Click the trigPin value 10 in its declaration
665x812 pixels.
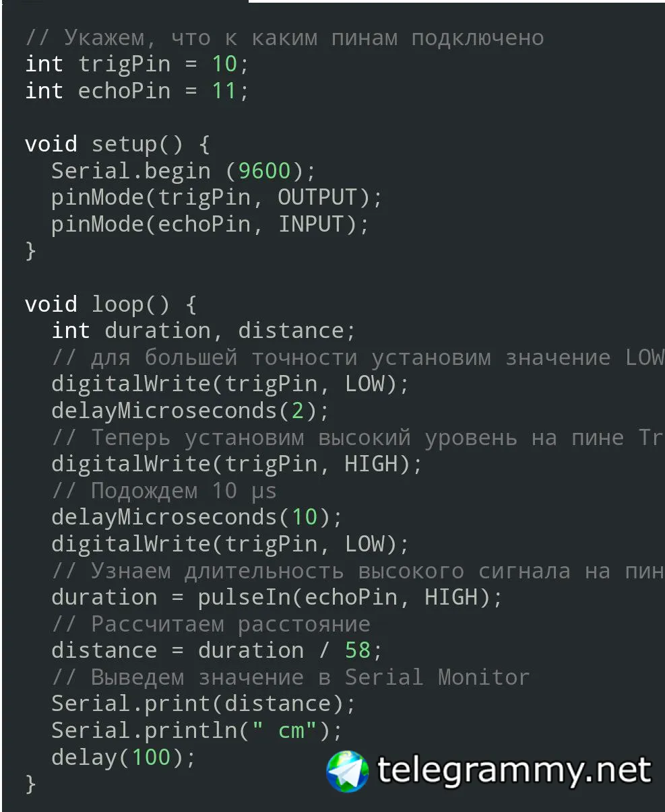(x=224, y=64)
